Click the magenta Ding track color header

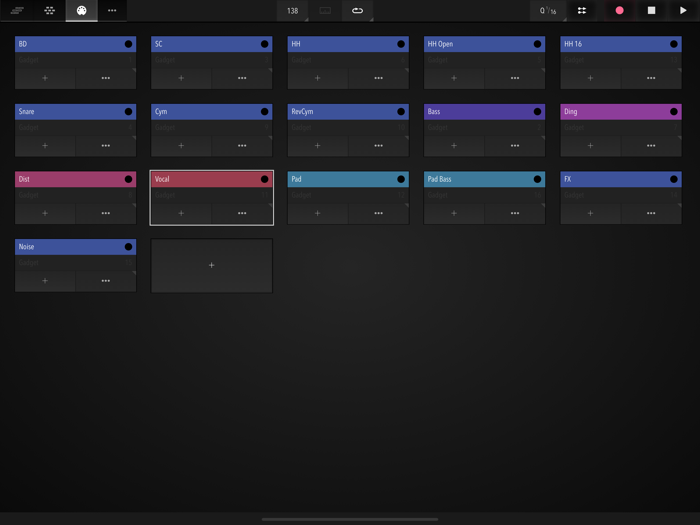[621, 112]
